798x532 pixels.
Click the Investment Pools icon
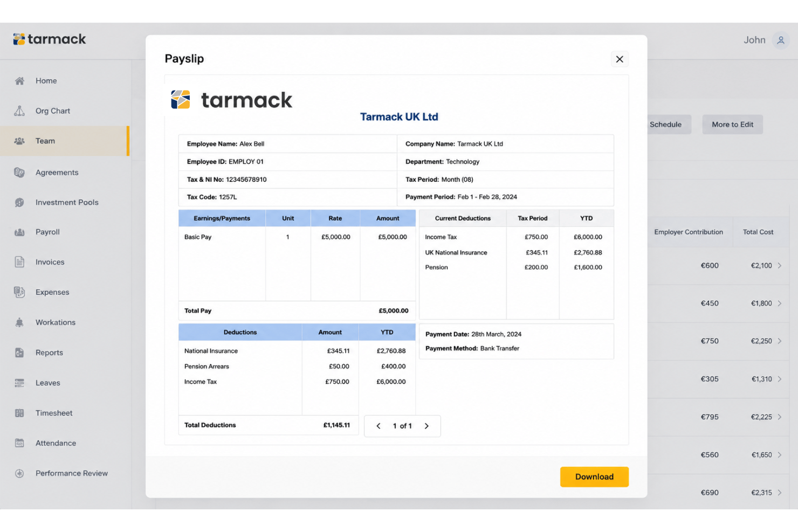point(19,203)
